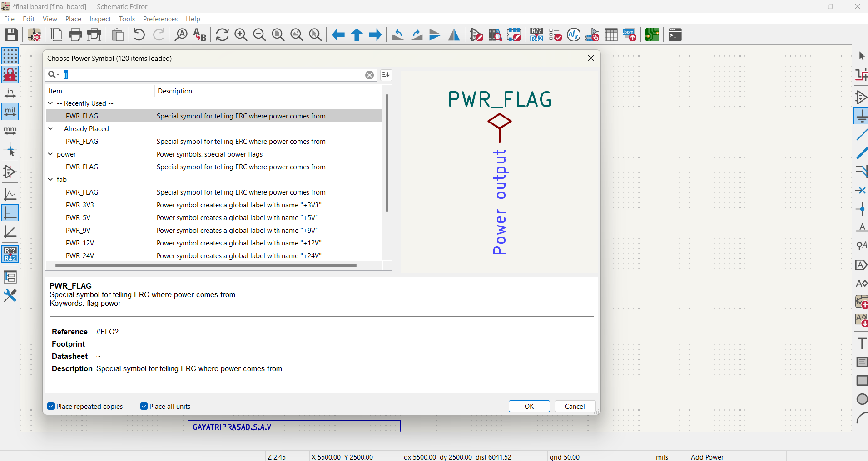Open Find and Replace icon
This screenshot has height=461, width=868.
[200, 34]
